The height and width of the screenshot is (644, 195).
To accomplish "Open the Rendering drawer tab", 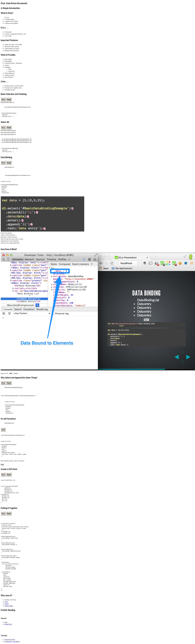I will pyautogui.click(x=42, y=309).
